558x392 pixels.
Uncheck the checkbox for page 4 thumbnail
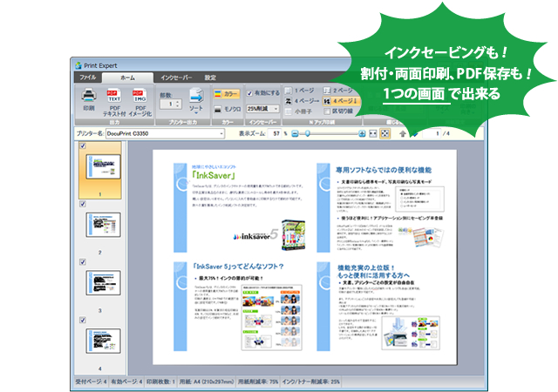tap(83, 321)
